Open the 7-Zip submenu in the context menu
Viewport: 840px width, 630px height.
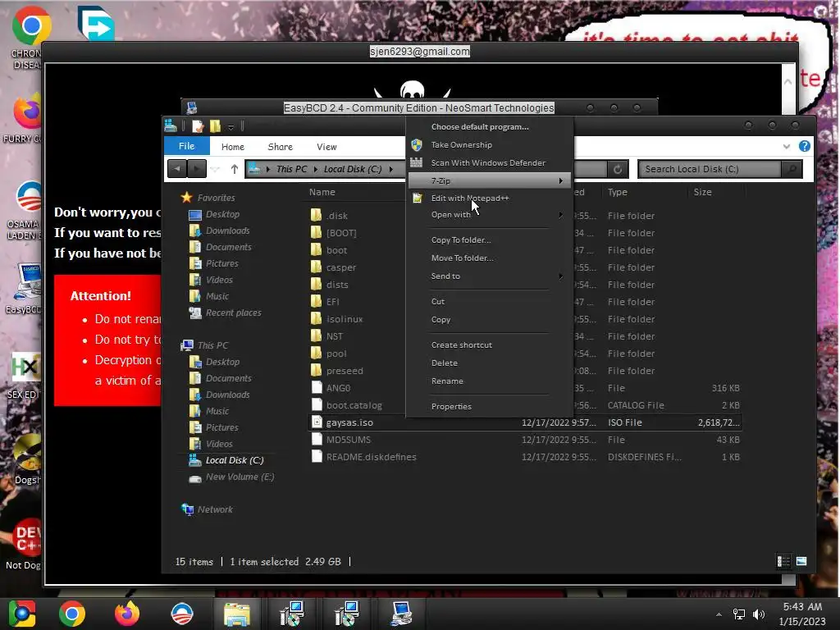click(x=489, y=180)
